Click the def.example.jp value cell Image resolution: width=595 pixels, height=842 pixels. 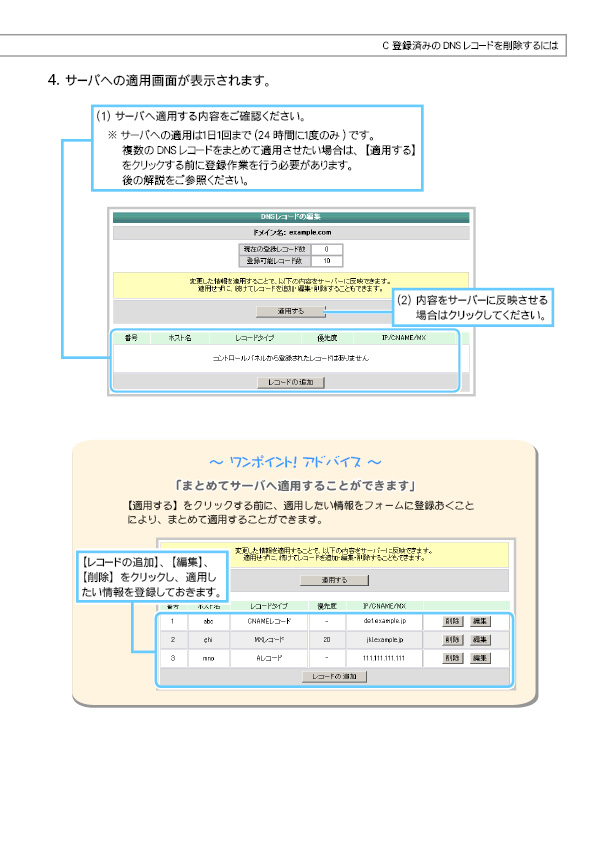384,621
